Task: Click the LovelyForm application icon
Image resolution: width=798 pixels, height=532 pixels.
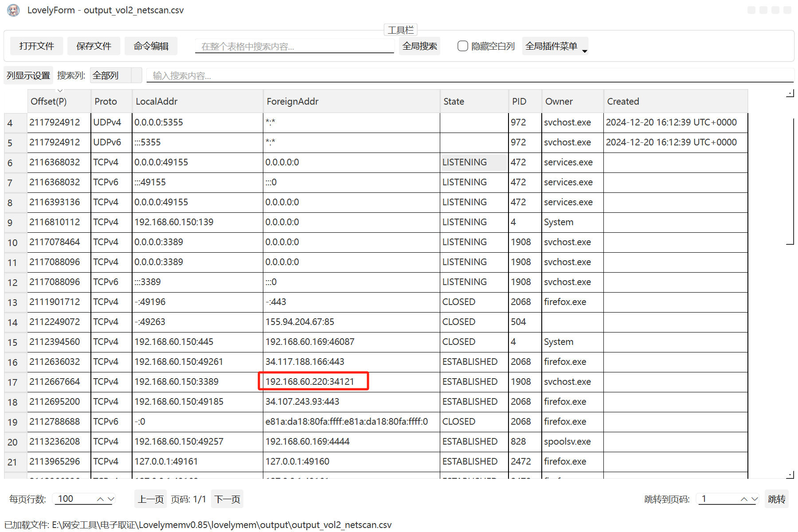Action: click(13, 10)
